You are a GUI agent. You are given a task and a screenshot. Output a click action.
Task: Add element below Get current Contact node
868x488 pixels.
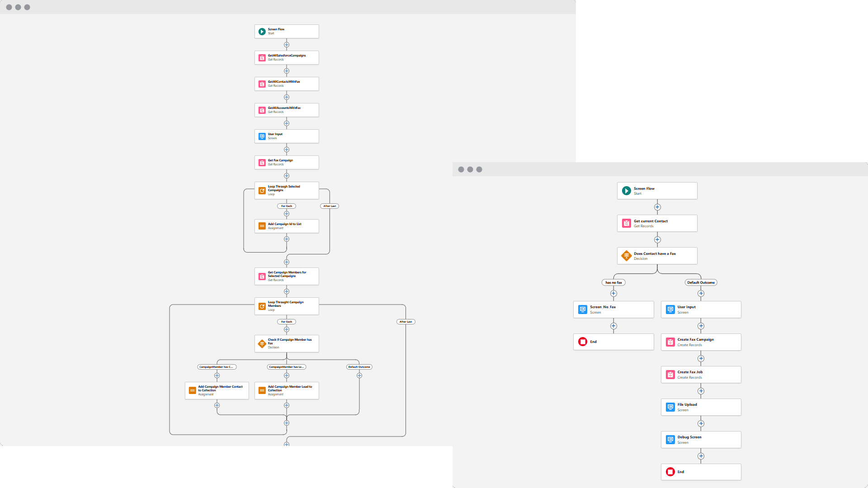657,239
